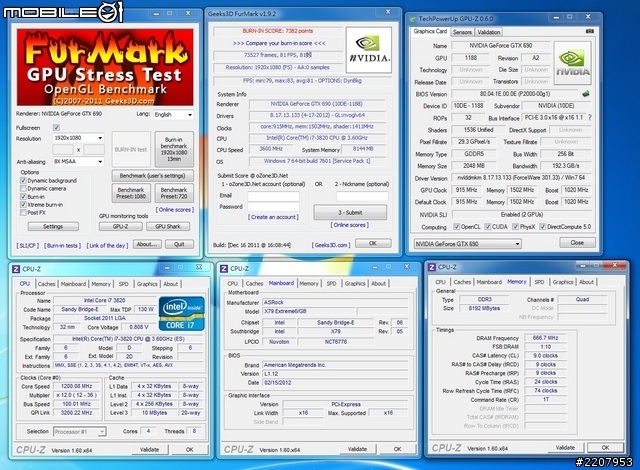Screen dimensions: 640x470
Task: Click the Burn-in benchmark 1920x1080 15min button
Action: click(174, 149)
